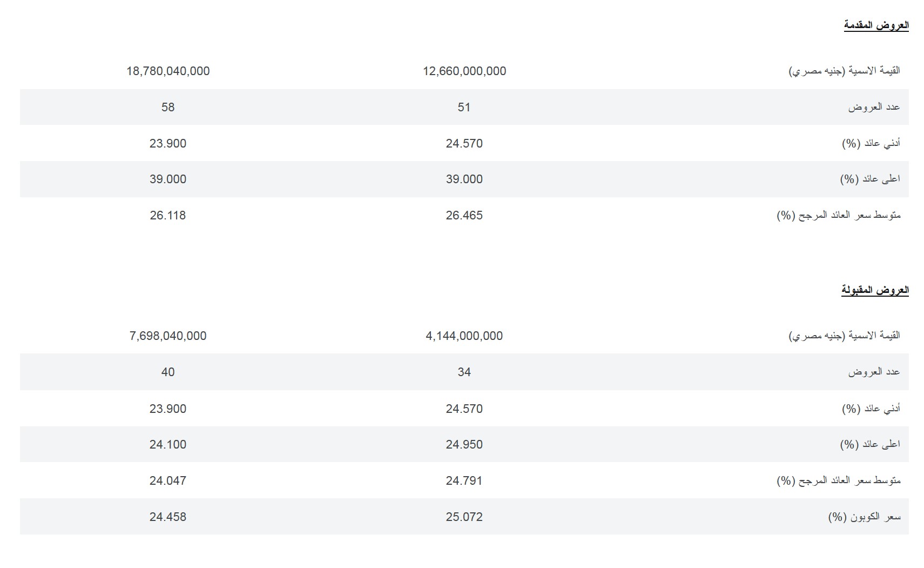Click the العروض المقدمة section heading
This screenshot has width=924, height=568.
876,25
